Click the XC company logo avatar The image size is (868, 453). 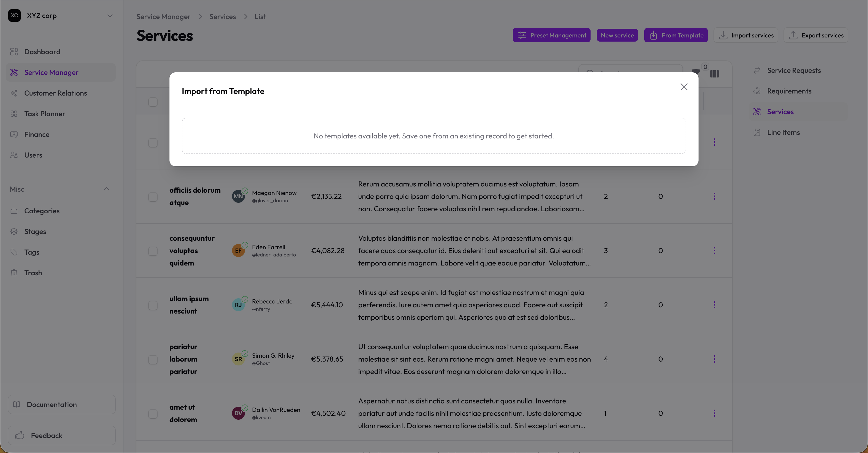click(x=14, y=15)
